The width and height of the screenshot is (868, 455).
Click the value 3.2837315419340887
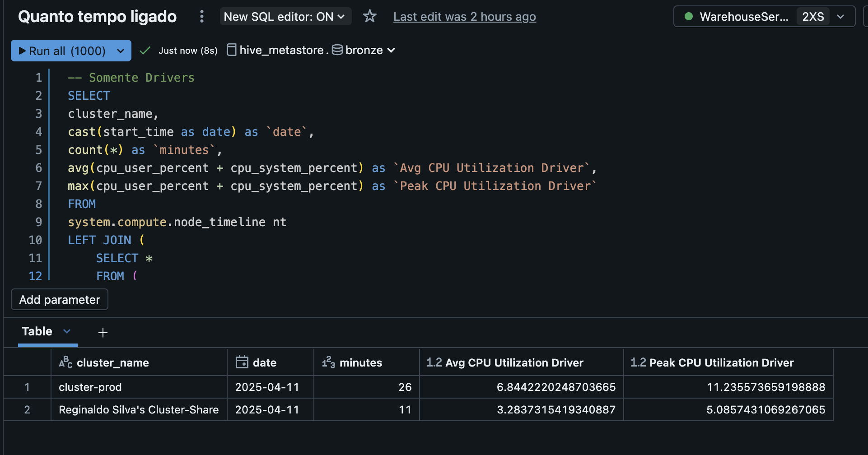pyautogui.click(x=556, y=409)
